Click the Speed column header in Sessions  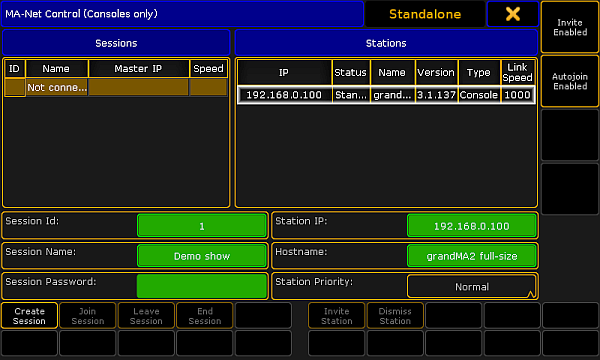(x=208, y=68)
